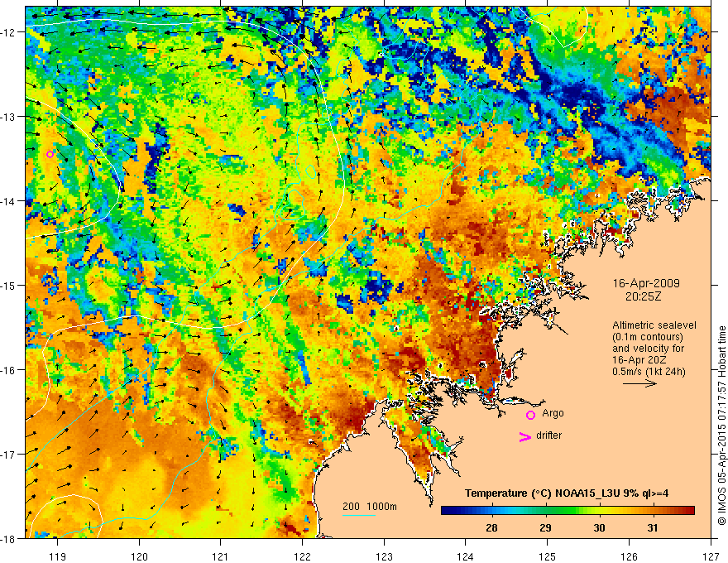Click latitude axis label -17
The image size is (728, 563).
[x=8, y=454]
